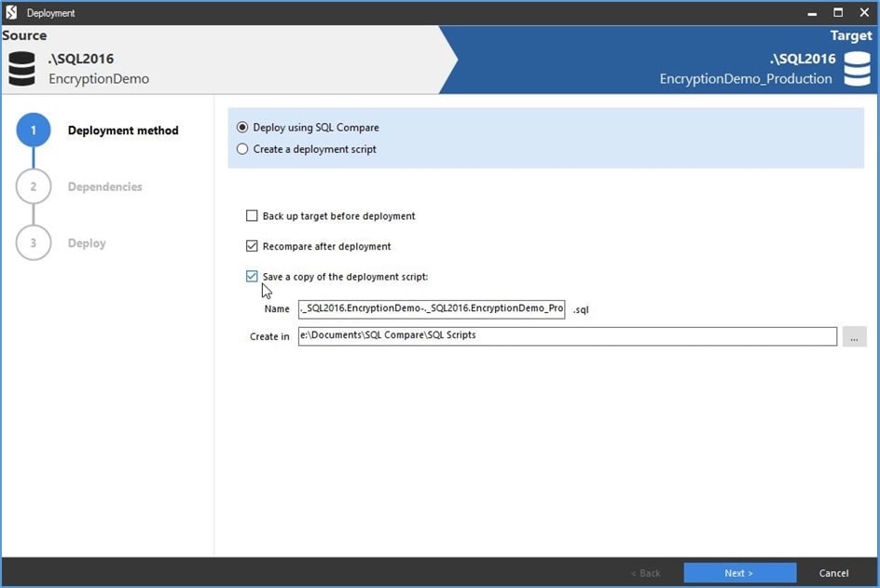Focus the Create in folder path field
This screenshot has width=880, height=588.
(568, 336)
